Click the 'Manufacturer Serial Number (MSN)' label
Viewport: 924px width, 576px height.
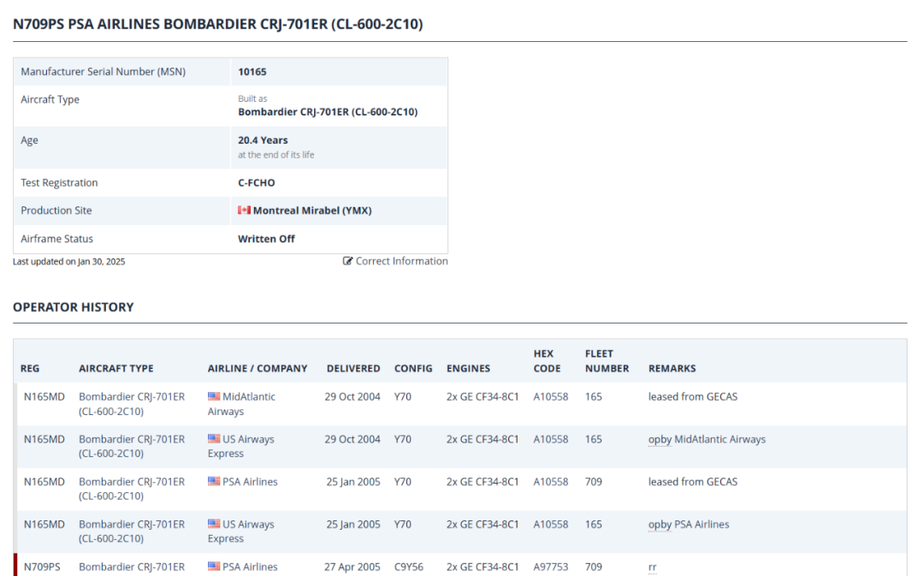pos(104,72)
